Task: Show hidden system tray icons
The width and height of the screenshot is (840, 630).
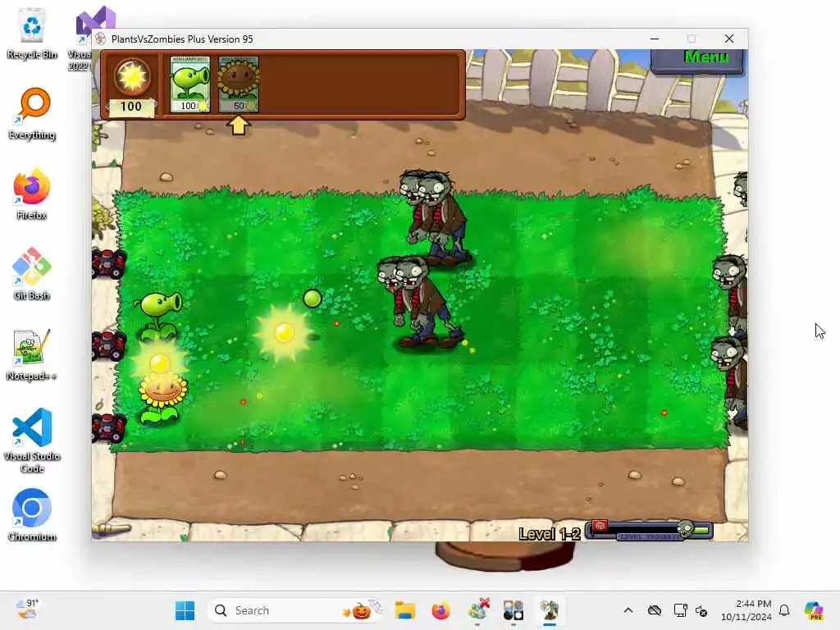Action: pos(628,610)
